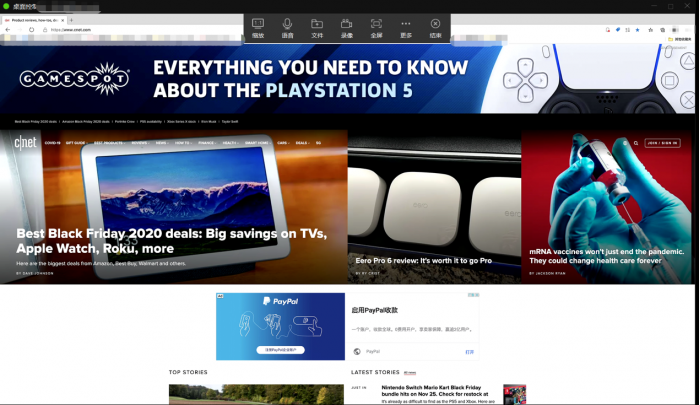Open the Taylor Swift trending link
The image size is (700, 405).
pos(230,121)
